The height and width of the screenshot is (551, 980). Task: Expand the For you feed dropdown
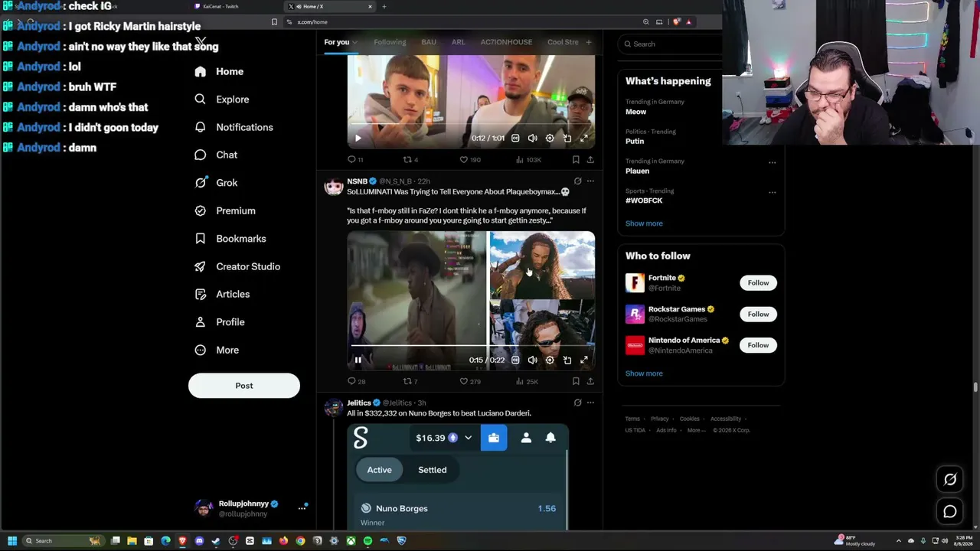pos(354,42)
